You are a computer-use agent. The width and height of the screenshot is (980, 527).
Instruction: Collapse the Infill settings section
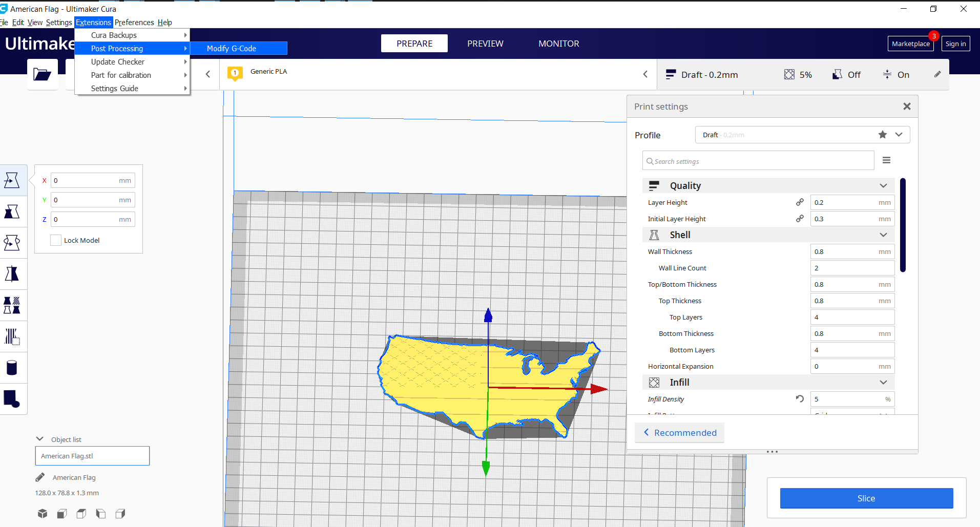[883, 382]
